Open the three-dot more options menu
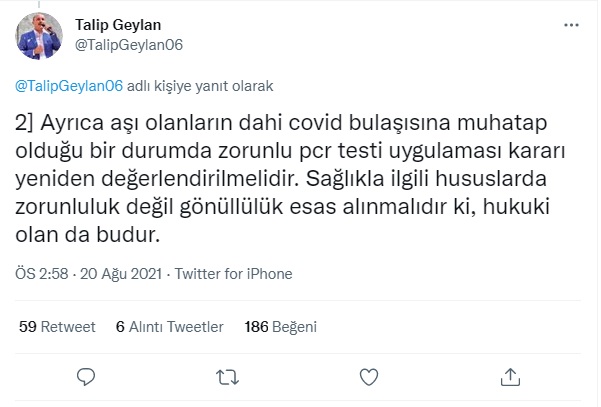The image size is (601, 407). [x=569, y=24]
